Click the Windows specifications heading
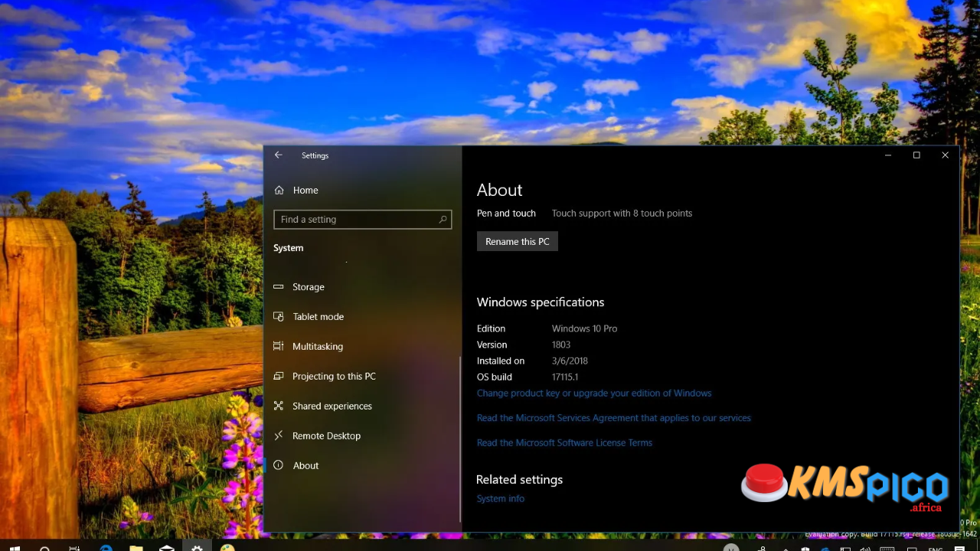Screen dimensions: 980x551 point(541,302)
